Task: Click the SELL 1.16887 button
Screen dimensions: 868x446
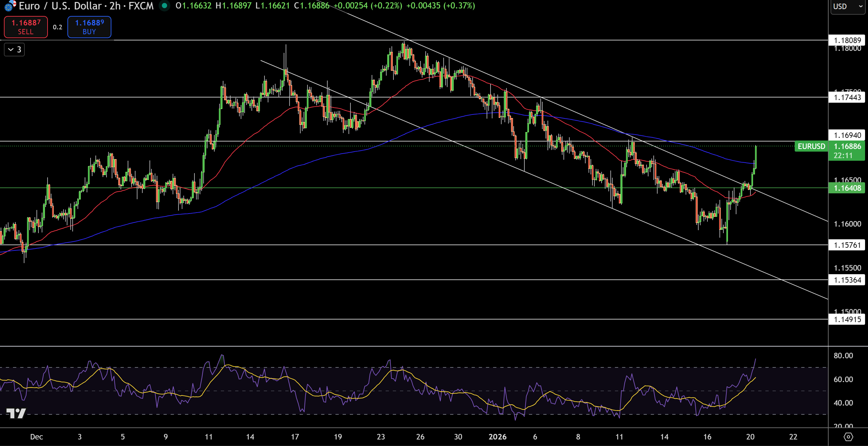Action: pos(26,27)
